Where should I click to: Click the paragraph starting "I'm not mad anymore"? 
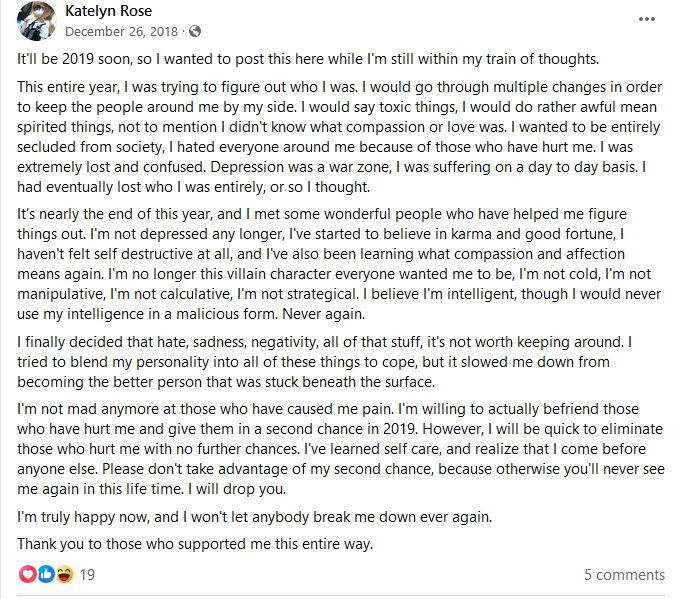[x=341, y=449]
